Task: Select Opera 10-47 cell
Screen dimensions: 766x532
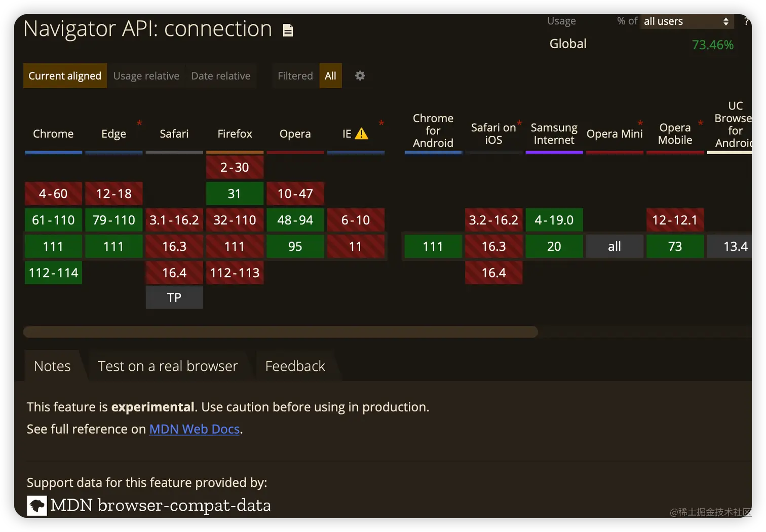Action: click(295, 194)
